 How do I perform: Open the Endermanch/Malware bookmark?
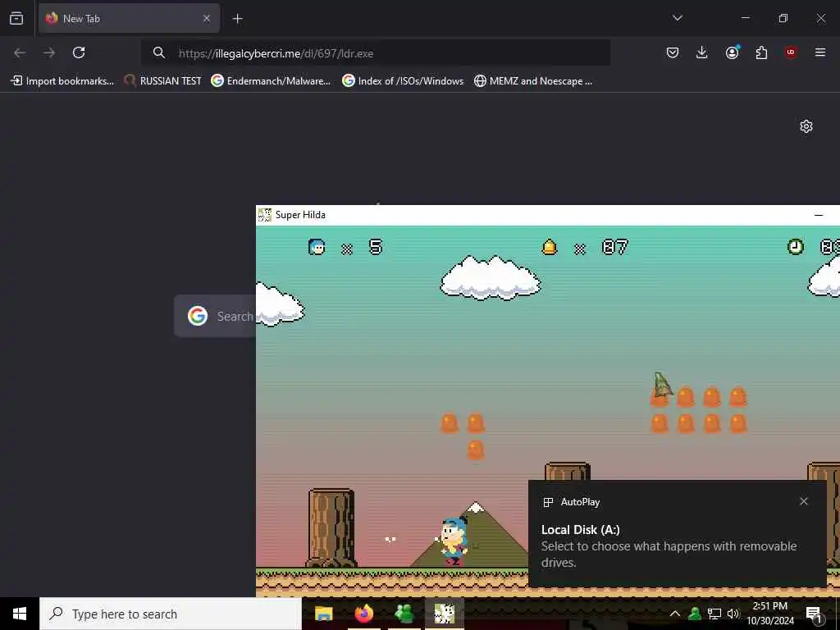(x=271, y=81)
